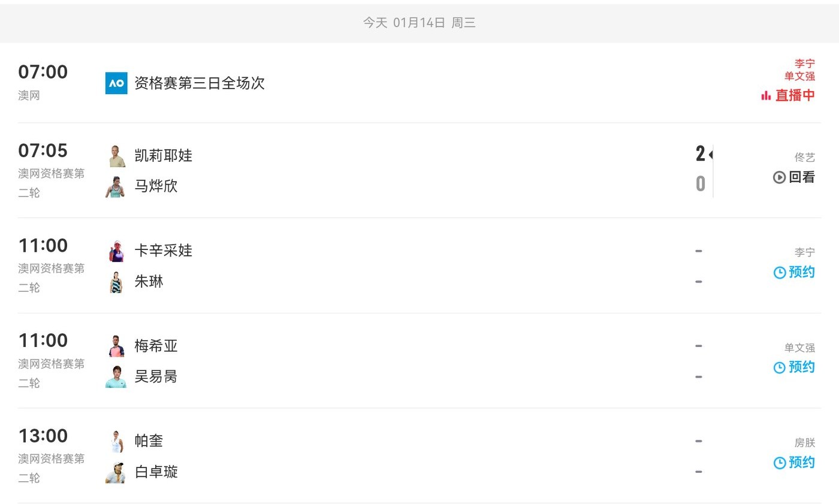Click 吴易昺 player avatar
Screen dimensions: 839x504
pos(116,377)
